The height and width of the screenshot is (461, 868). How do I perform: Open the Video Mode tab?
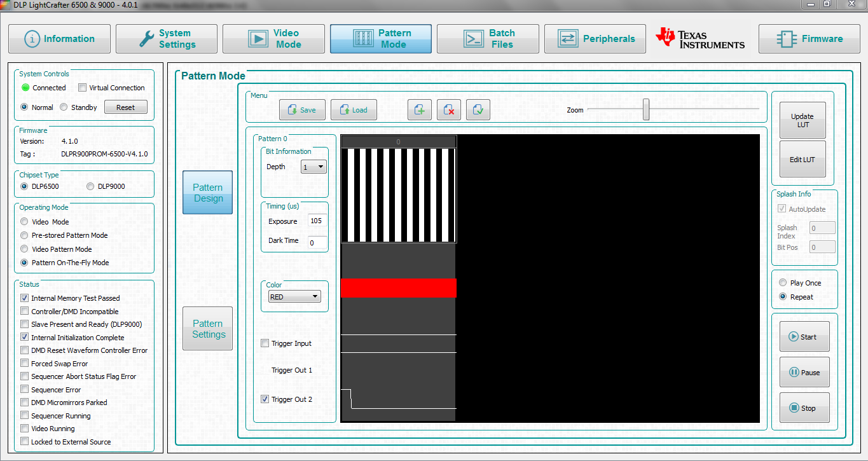[273, 39]
